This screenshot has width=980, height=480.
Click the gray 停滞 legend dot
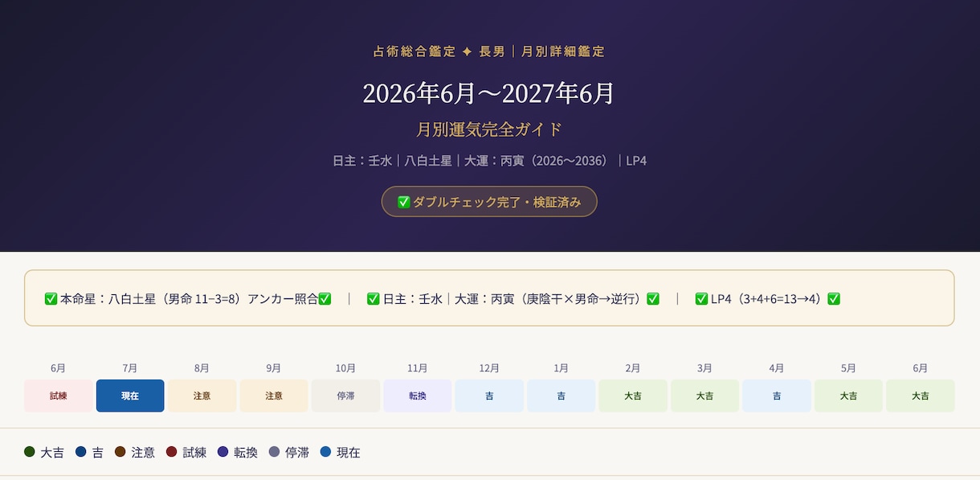[274, 452]
